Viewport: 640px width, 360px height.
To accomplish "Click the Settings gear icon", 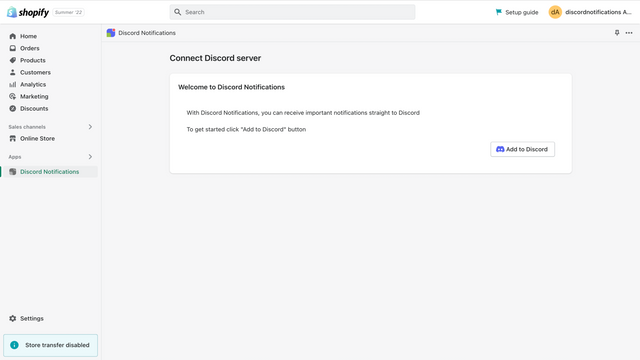I will (13, 318).
